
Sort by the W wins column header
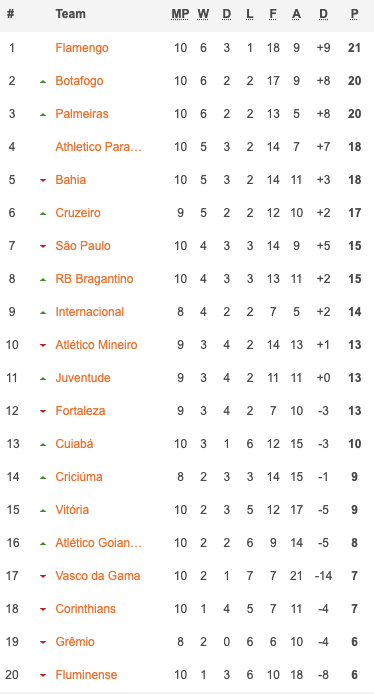(203, 14)
